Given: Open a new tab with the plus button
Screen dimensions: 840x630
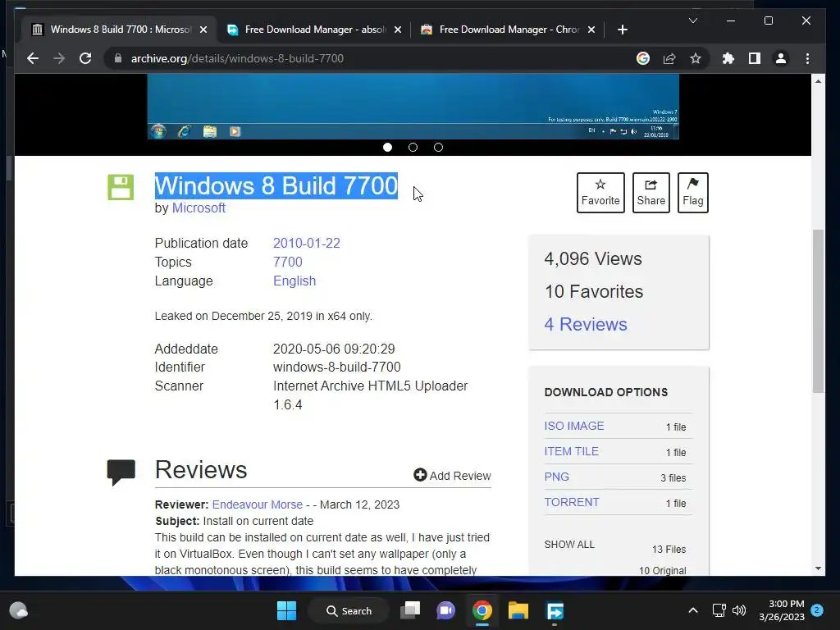Looking at the screenshot, I should pyautogui.click(x=622, y=30).
